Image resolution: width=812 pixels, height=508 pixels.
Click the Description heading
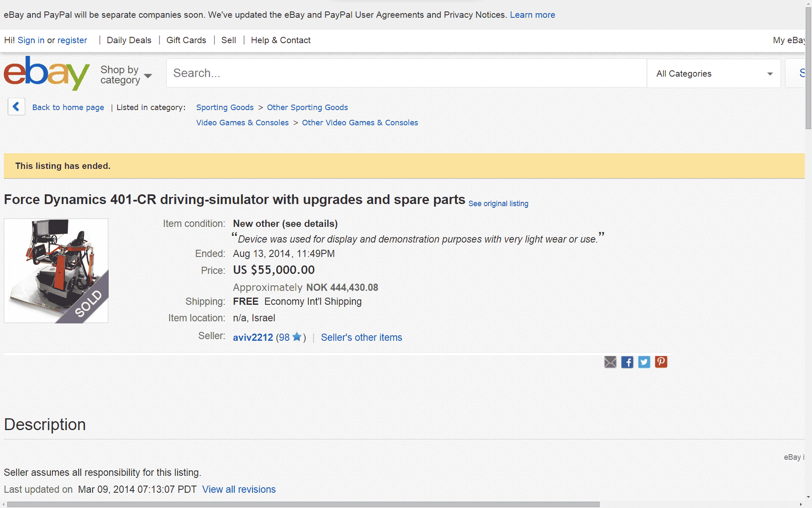[x=45, y=425]
